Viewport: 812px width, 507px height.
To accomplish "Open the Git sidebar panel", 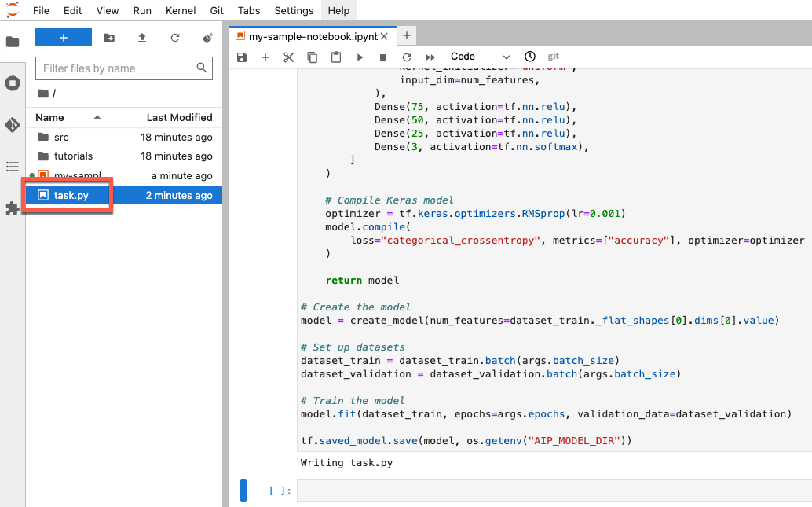I will [13, 124].
